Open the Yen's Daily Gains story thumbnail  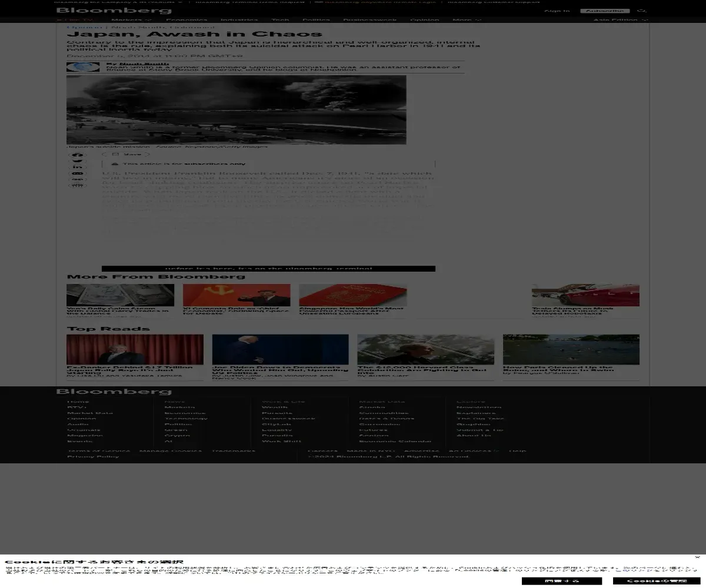(x=120, y=295)
